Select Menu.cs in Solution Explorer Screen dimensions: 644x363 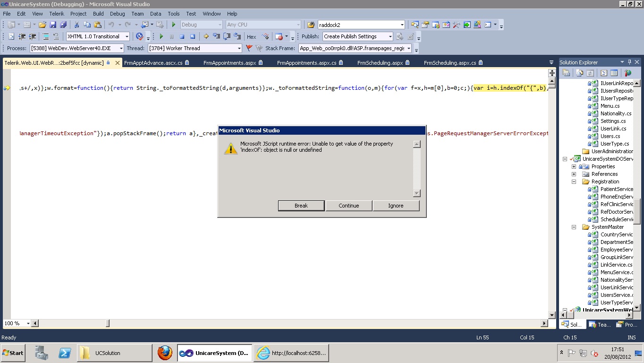610,106
